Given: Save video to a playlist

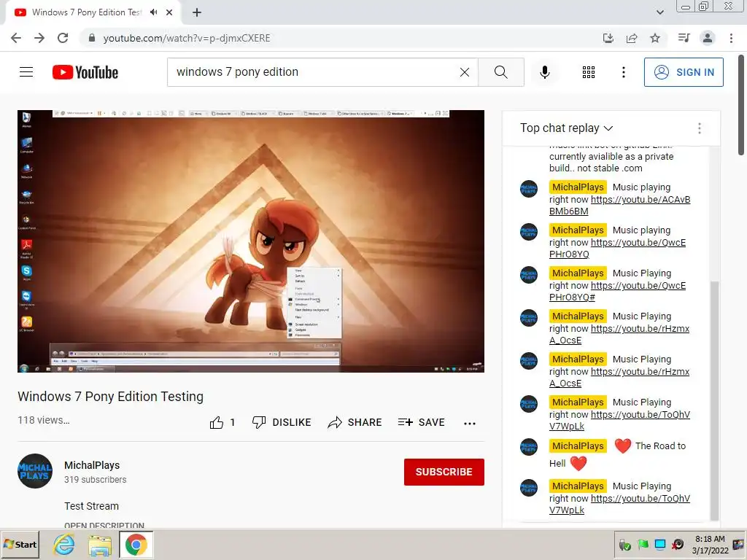Looking at the screenshot, I should pyautogui.click(x=422, y=422).
